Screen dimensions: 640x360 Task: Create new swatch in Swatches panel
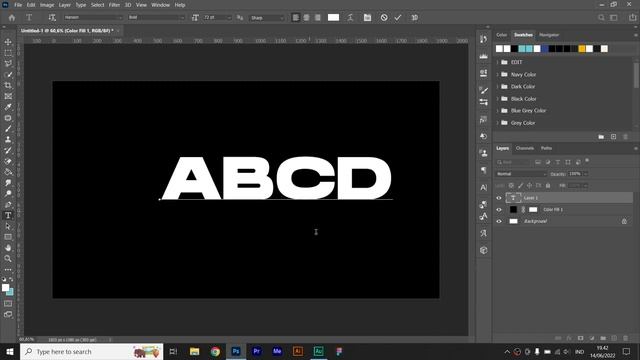613,137
